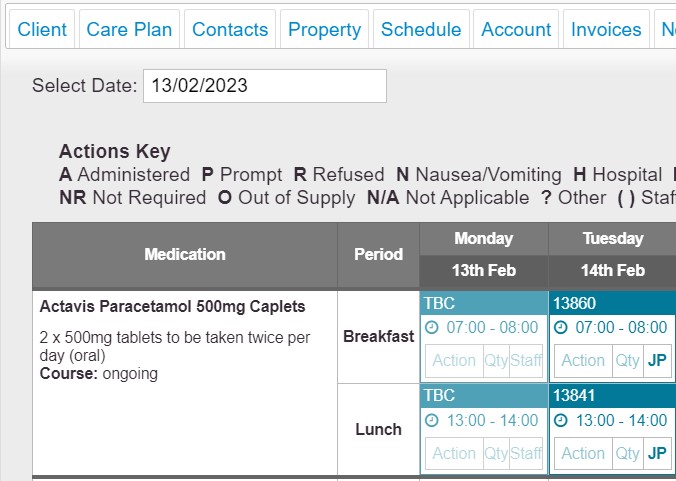Screen dimensions: 676x481
Task: Click TBC header for Monday Breakfast
Action: 484,303
